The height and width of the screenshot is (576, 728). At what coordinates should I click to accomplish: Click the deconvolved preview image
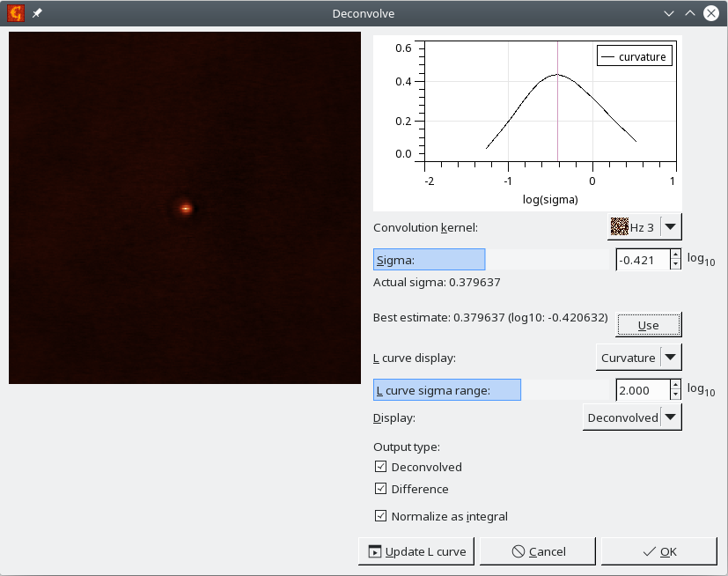click(185, 208)
